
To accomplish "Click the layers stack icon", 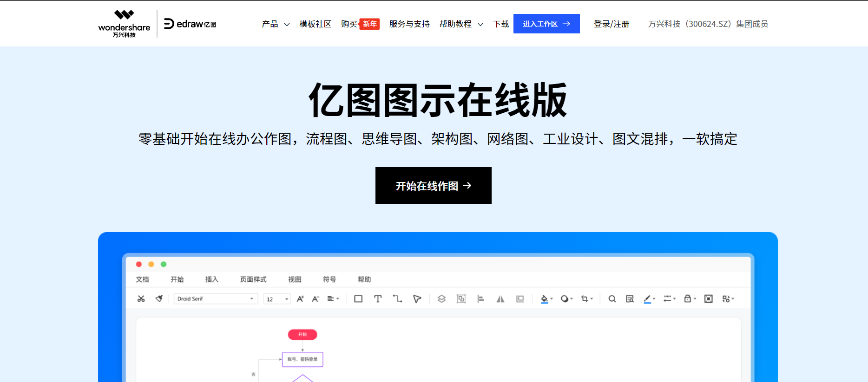I will tap(441, 299).
